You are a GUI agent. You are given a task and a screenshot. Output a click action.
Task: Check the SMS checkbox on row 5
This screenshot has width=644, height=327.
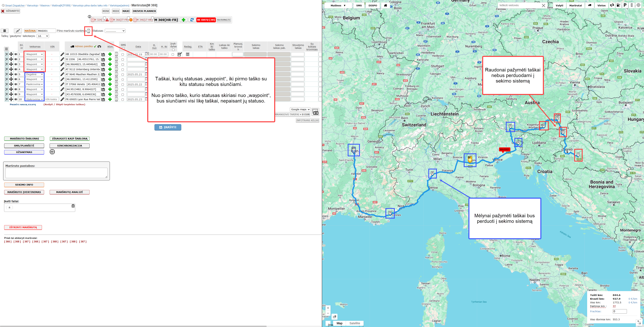(122, 74)
